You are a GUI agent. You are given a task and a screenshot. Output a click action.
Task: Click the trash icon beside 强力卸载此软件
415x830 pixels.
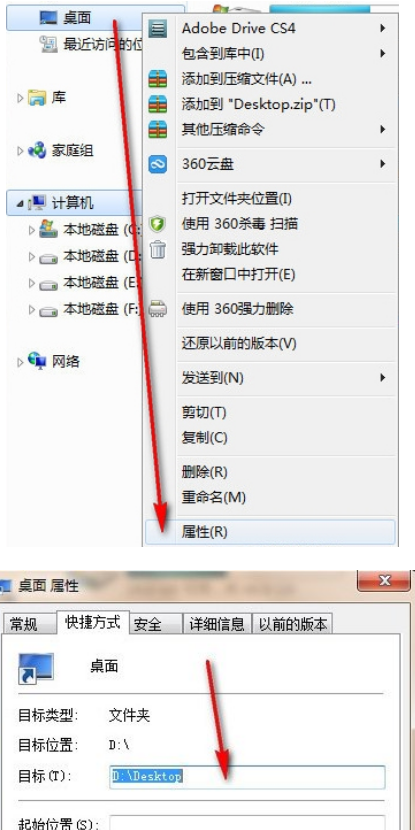point(158,249)
